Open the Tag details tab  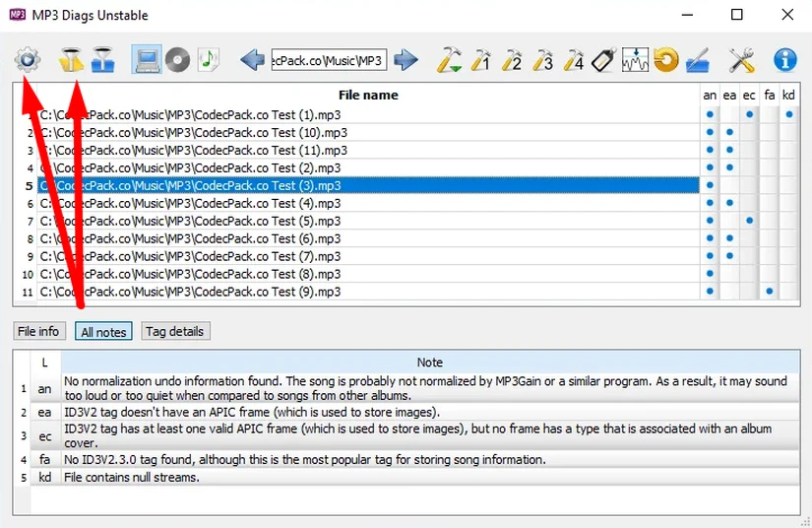(x=174, y=332)
